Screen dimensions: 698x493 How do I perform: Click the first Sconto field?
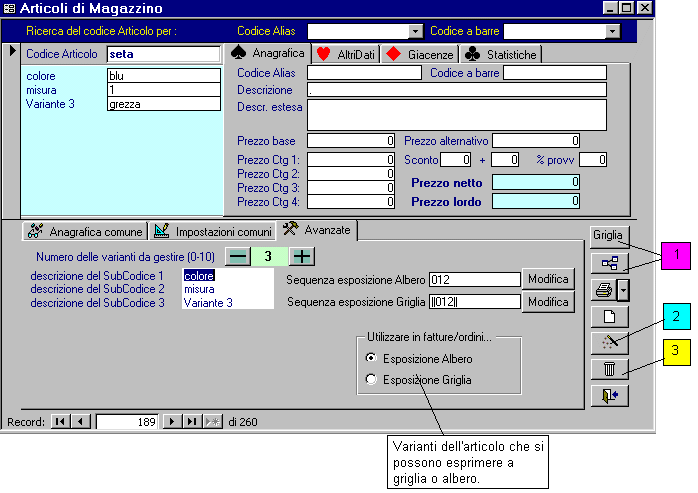[456, 159]
